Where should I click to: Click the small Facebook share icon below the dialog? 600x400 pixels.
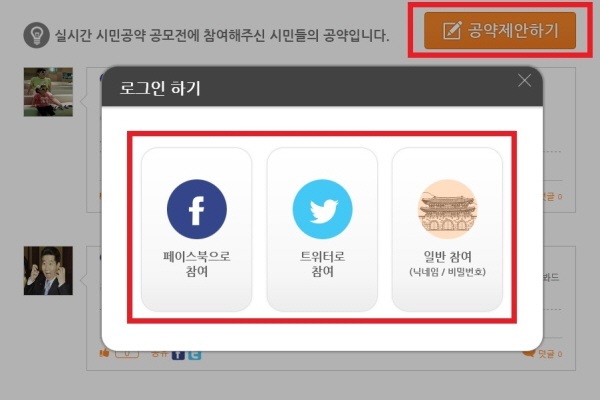point(178,355)
